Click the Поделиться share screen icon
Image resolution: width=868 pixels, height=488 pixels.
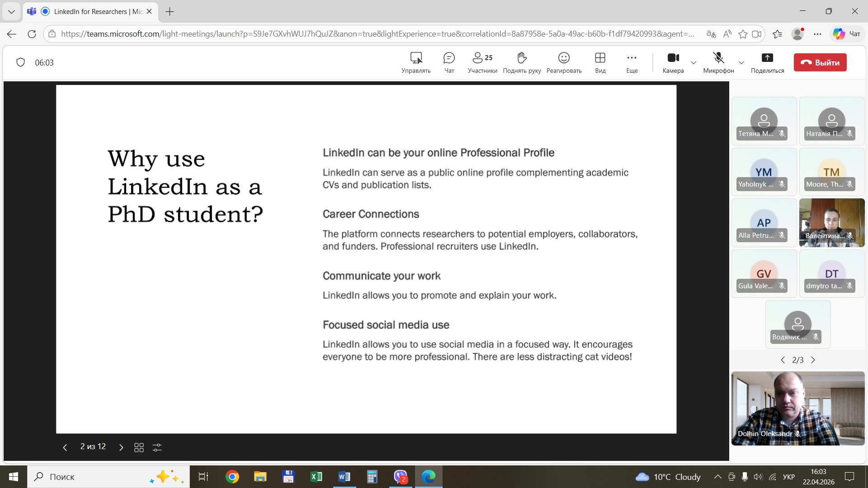click(x=767, y=62)
